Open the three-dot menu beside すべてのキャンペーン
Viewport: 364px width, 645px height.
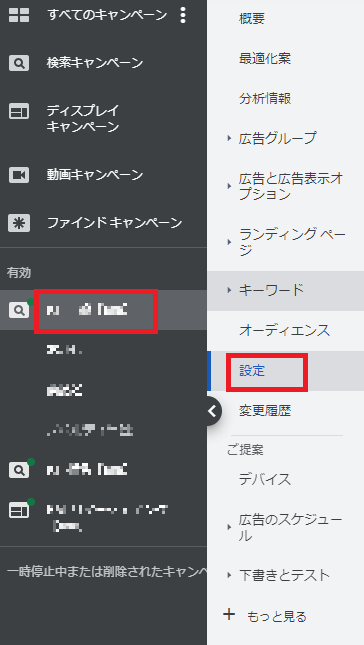coord(183,15)
